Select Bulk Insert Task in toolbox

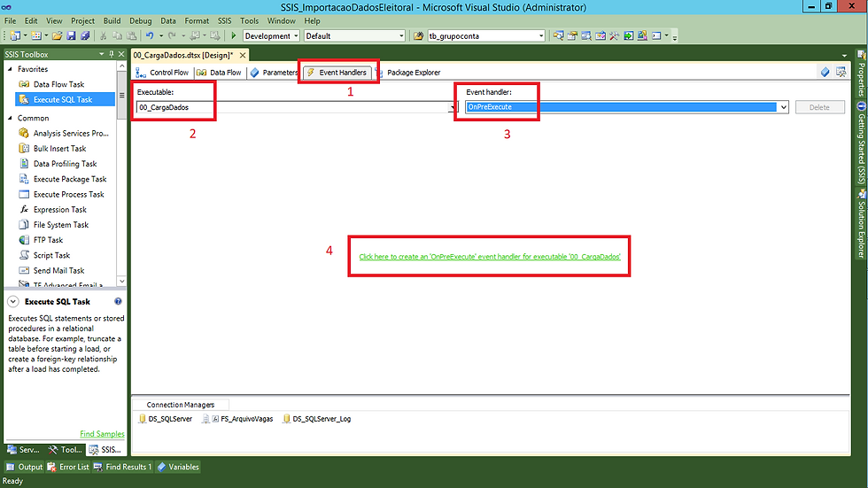(x=60, y=149)
